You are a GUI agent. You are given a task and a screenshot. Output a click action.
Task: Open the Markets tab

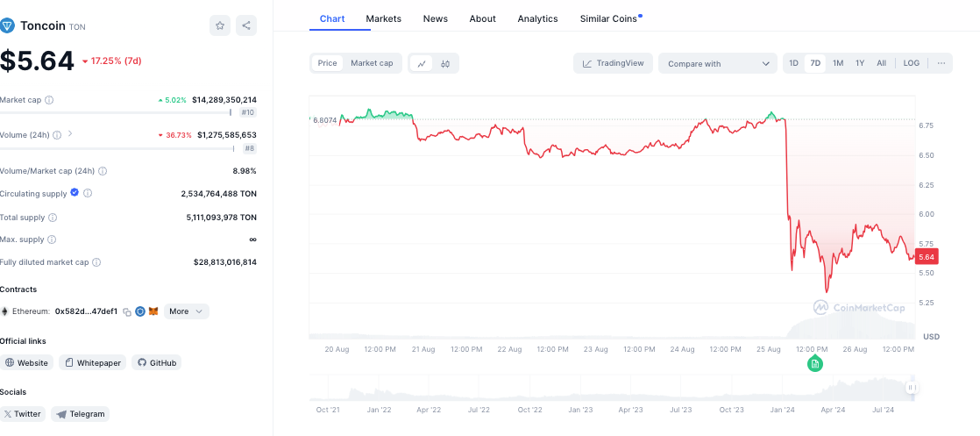[x=384, y=18]
